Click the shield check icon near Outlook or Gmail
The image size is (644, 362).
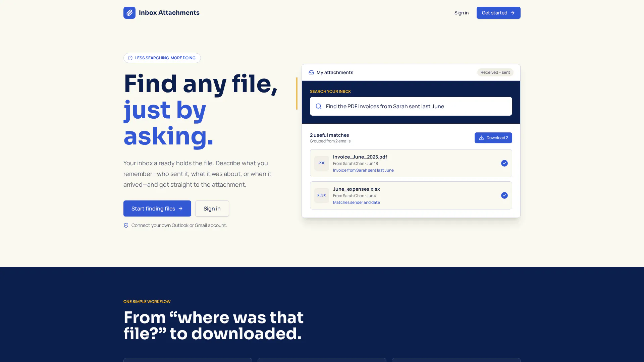point(126,225)
